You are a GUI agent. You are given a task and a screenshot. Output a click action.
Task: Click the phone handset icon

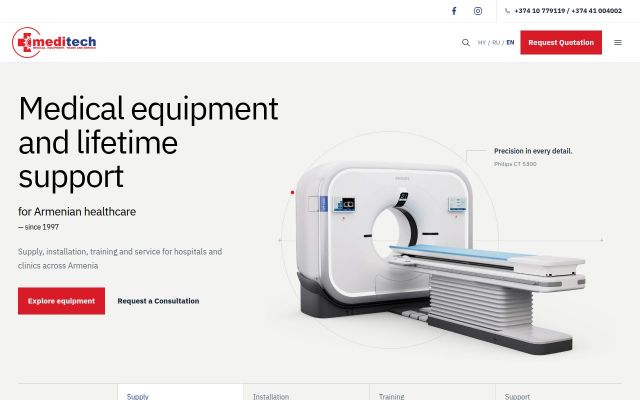coord(507,11)
